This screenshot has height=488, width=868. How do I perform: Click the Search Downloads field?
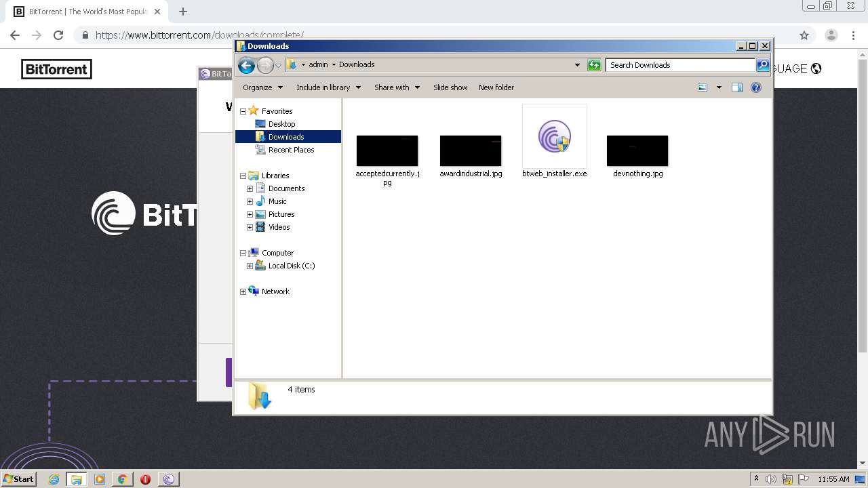680,65
